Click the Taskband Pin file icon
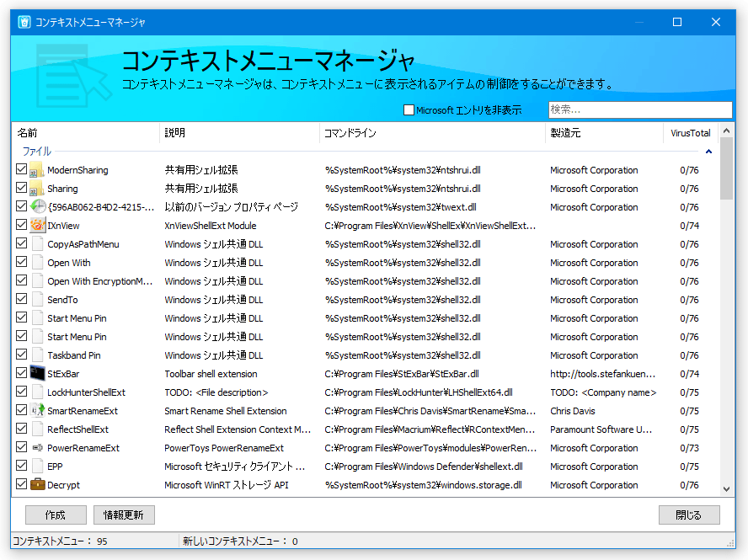The image size is (748, 560). (37, 355)
